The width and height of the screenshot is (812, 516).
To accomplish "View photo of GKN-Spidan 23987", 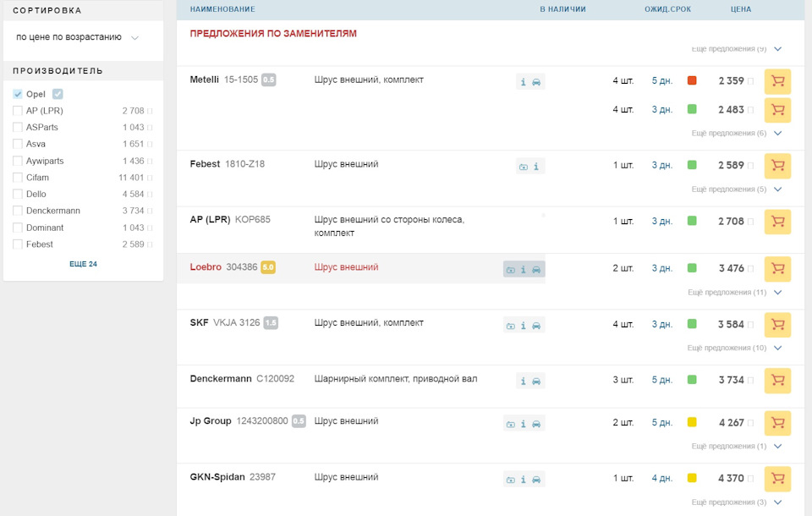I will pos(511,480).
